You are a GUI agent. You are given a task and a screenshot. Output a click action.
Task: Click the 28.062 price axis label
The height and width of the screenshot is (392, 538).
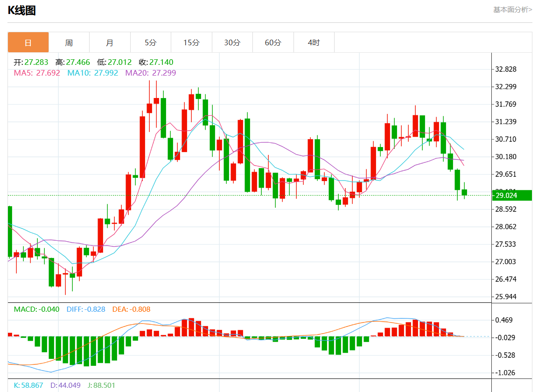click(x=506, y=227)
